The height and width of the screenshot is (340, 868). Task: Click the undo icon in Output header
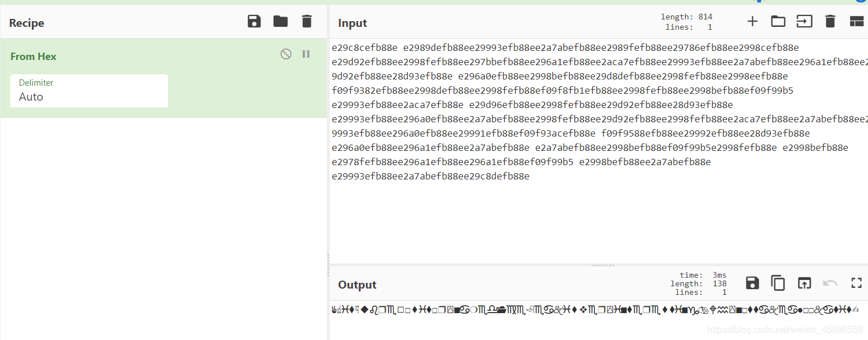click(x=830, y=283)
